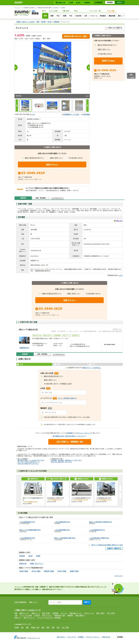Select 必須 form radio 最新の空室状況を知りたい
This screenshot has width=139, height=644.
point(42,376)
